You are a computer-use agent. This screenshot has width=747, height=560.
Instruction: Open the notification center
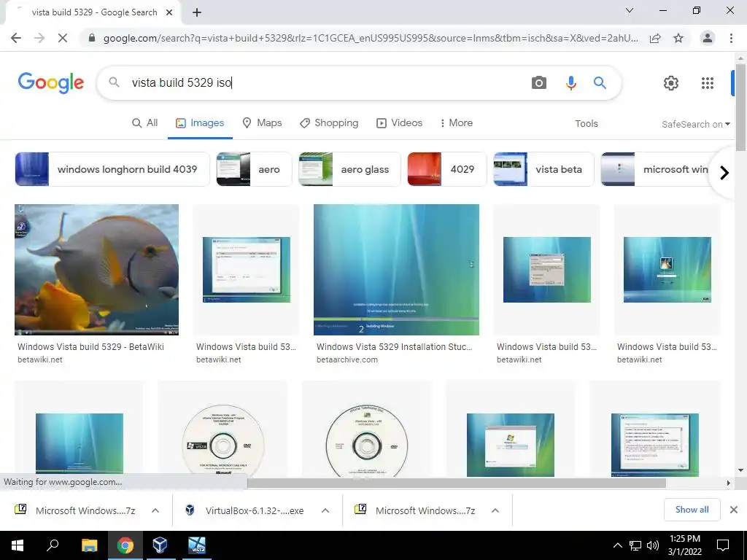[723, 545]
